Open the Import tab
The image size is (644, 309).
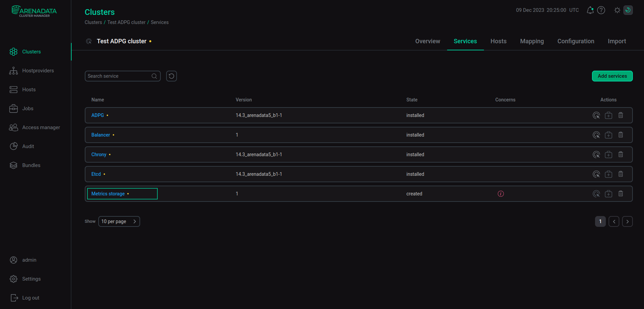tap(617, 41)
